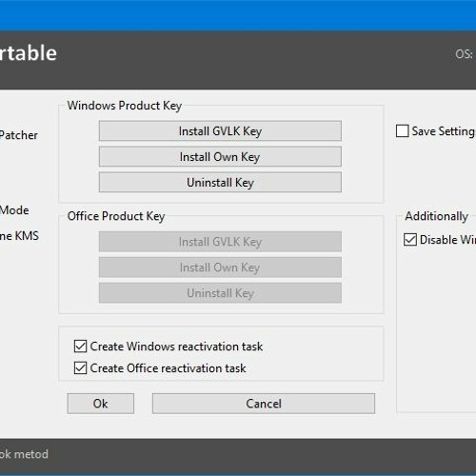
Task: Click Office Install GVLK Key button
Action: 220,242
